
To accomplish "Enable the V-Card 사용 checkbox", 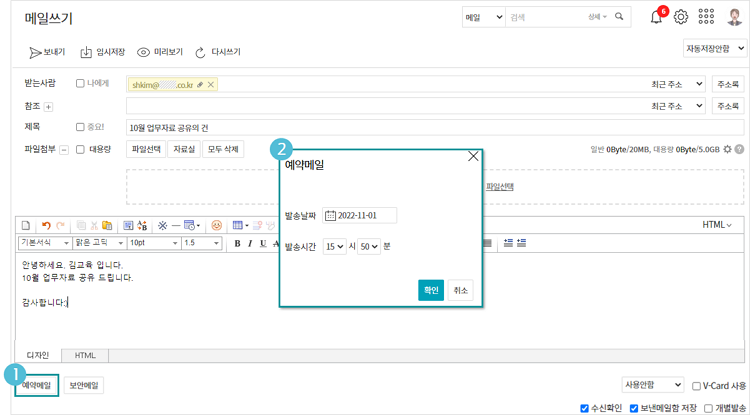I will tap(696, 386).
